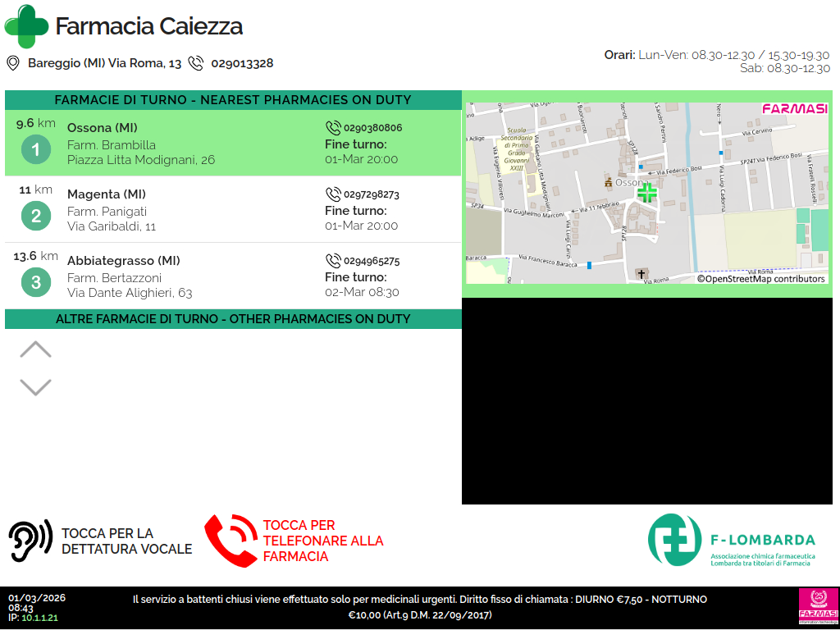Click the phone icon beside 0294965275
Image resolution: width=840 pixels, height=630 pixels.
333,261
